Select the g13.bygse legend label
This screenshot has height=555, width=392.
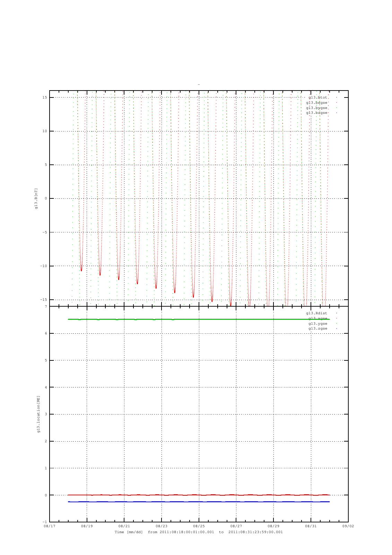tap(317, 108)
